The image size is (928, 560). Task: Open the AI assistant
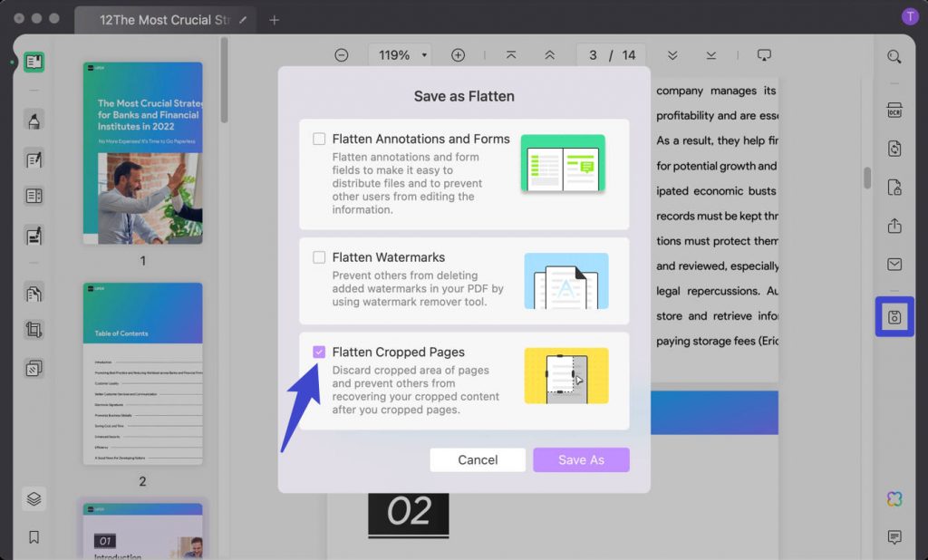[x=894, y=498]
